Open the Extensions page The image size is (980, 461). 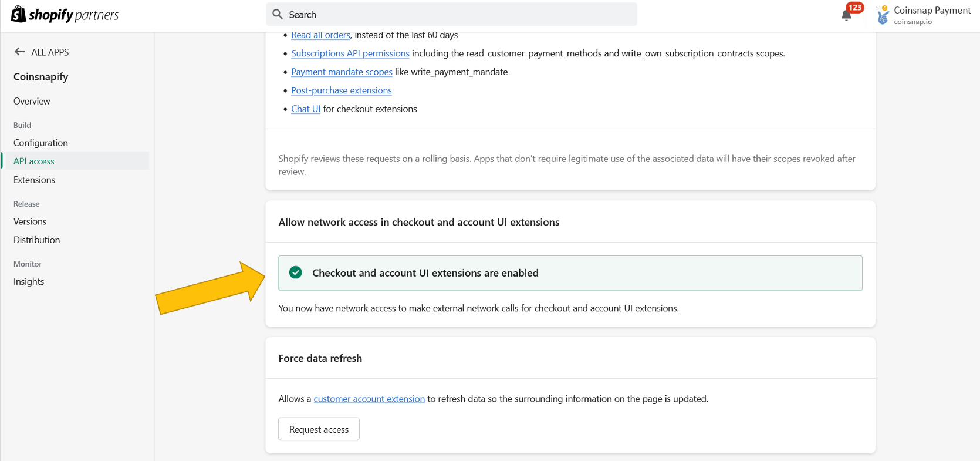coord(34,180)
